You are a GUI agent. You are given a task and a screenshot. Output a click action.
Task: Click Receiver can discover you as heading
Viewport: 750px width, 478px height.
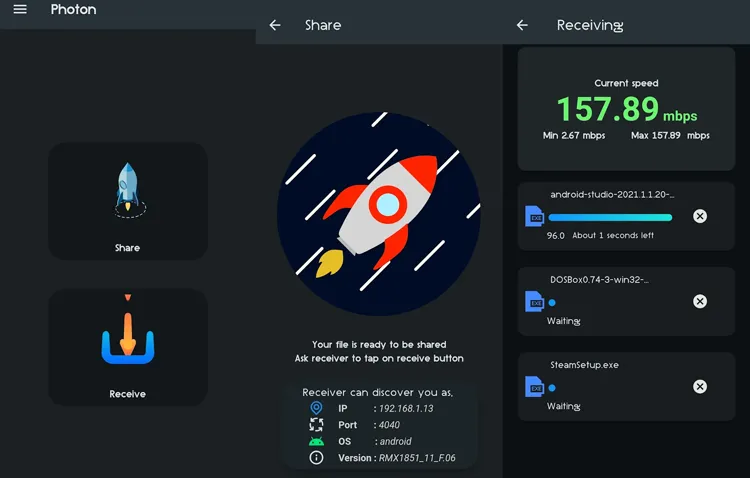click(377, 392)
